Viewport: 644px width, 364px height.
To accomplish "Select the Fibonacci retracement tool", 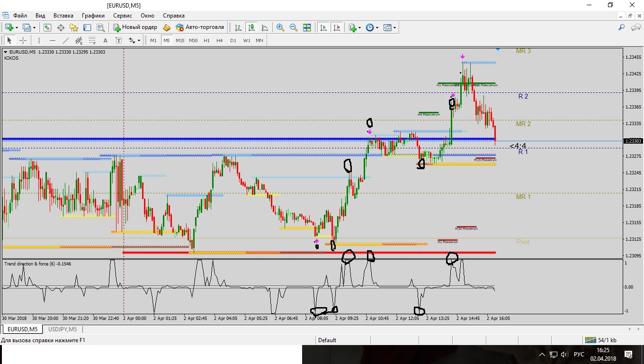I will [92, 40].
